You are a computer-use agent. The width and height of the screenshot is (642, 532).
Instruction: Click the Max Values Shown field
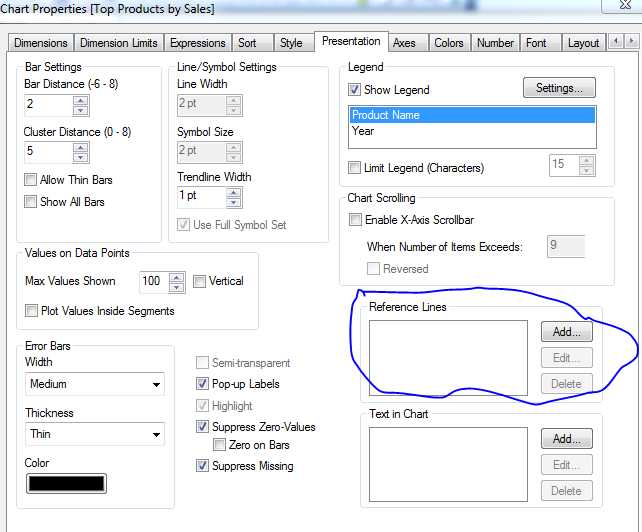click(x=154, y=282)
